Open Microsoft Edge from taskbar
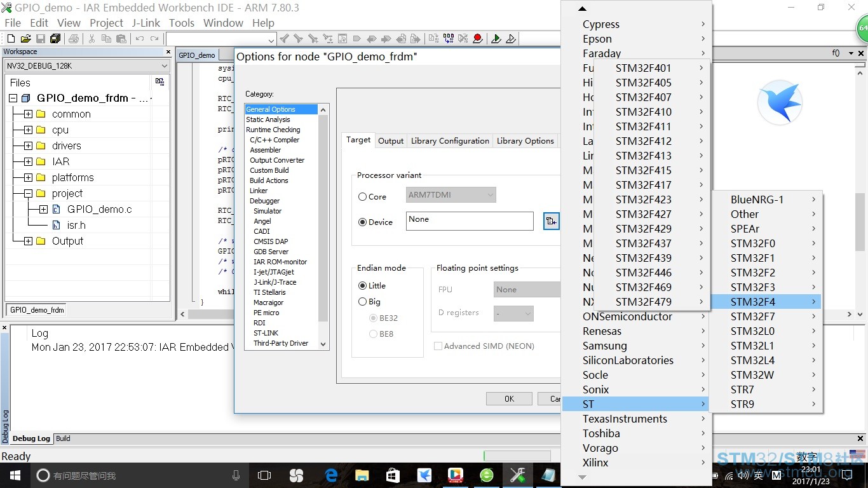 tap(331, 475)
